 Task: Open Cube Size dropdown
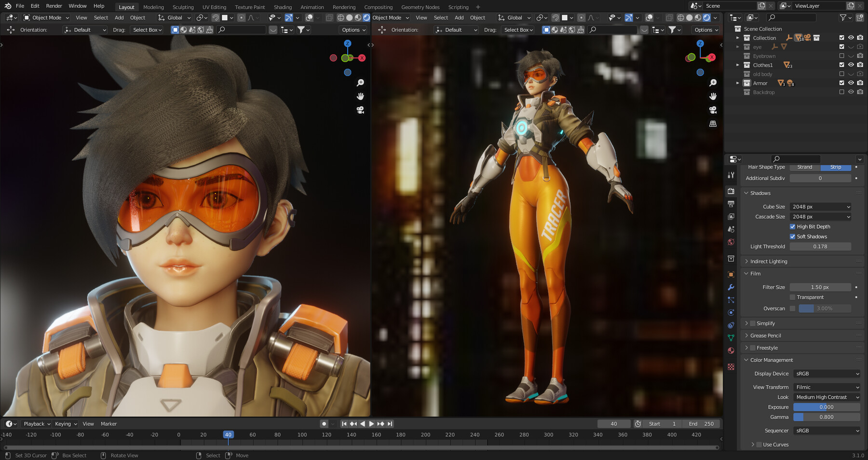(820, 207)
